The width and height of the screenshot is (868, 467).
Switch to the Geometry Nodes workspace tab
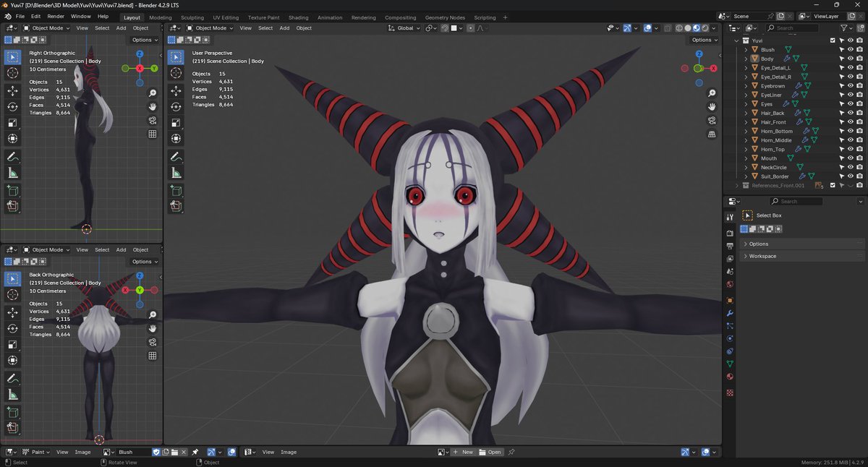coord(445,17)
